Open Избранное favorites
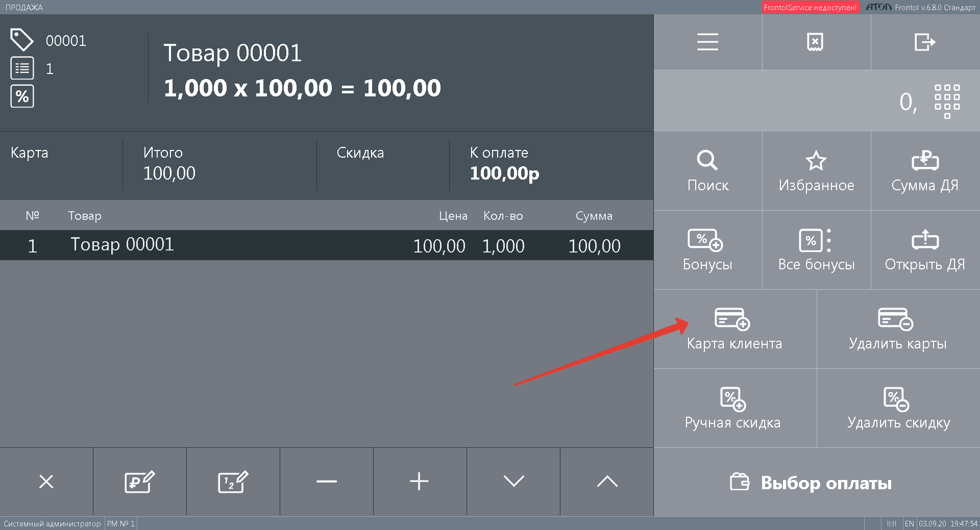 pyautogui.click(x=816, y=171)
